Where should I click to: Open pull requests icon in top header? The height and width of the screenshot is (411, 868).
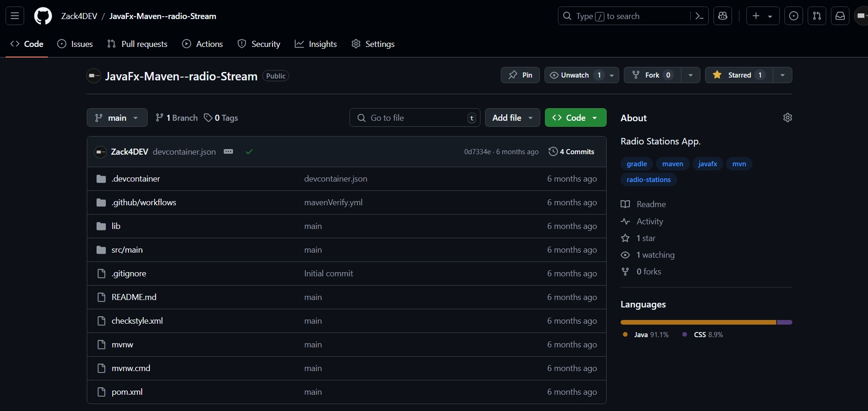[817, 16]
